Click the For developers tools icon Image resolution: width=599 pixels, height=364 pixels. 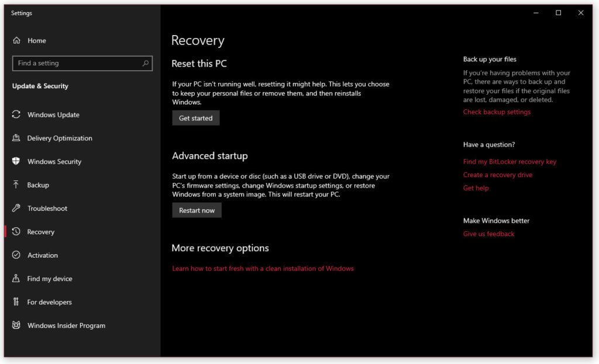16,302
